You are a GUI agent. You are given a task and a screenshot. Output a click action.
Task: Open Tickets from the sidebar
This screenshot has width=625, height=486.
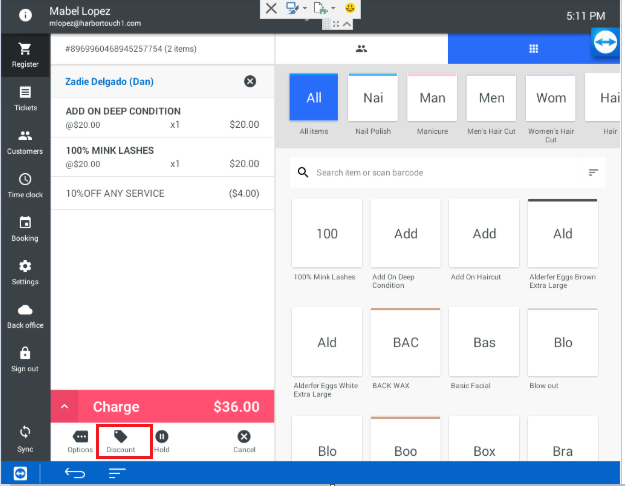[25, 97]
